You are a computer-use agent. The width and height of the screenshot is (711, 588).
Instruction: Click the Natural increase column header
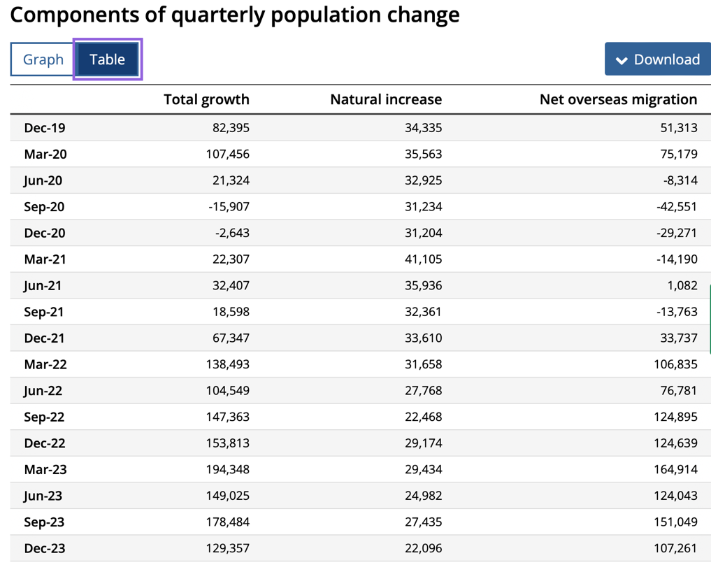(385, 99)
